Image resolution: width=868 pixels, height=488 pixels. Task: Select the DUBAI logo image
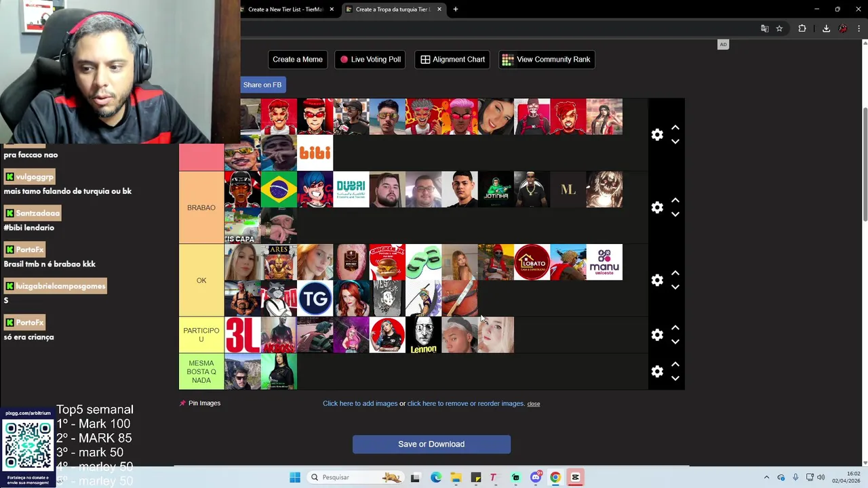[351, 189]
